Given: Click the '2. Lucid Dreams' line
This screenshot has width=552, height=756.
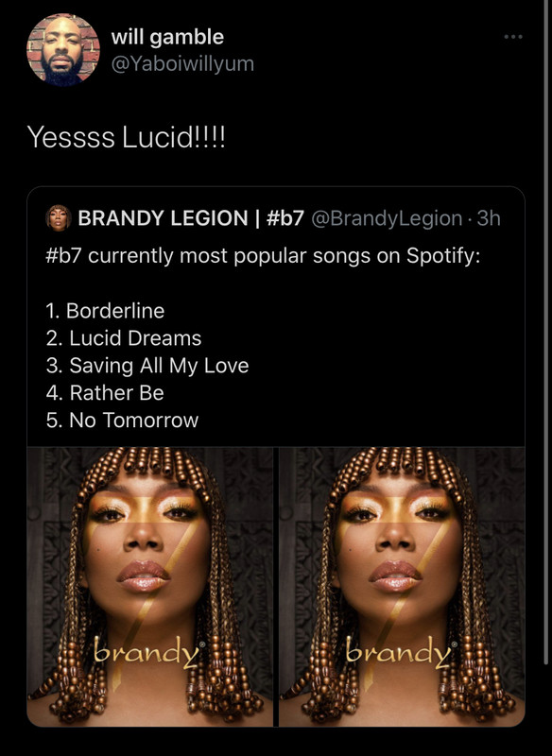Looking at the screenshot, I should click(x=124, y=338).
